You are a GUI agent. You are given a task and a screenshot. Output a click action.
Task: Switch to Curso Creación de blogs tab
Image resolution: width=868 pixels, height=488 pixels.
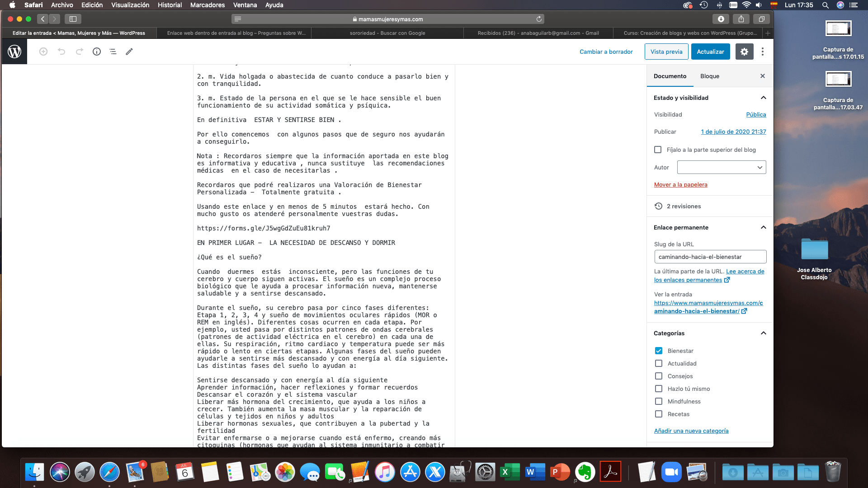coord(689,33)
